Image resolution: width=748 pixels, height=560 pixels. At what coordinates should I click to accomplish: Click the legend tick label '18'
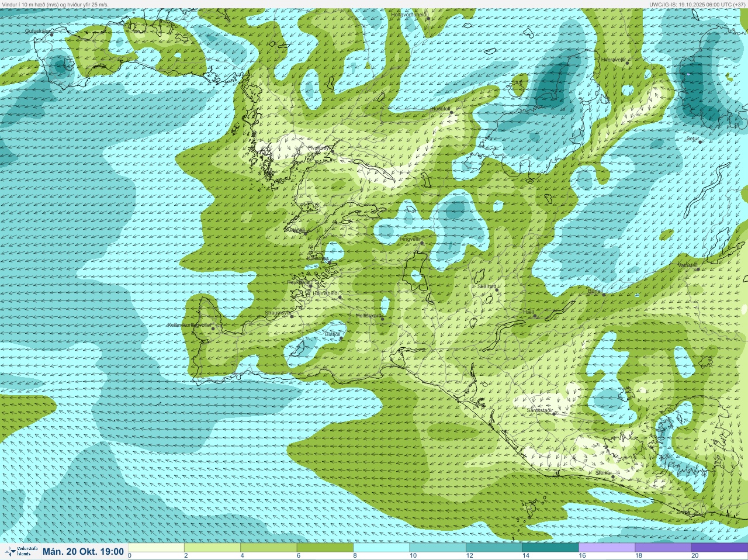click(x=638, y=556)
